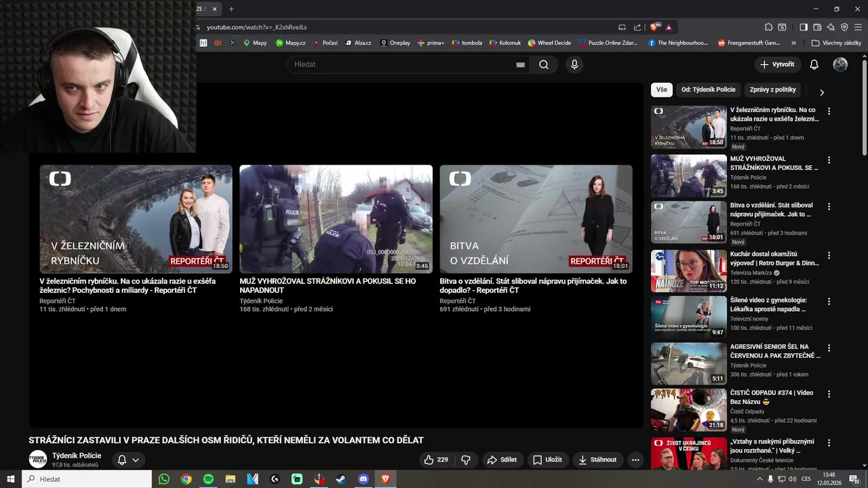Open Google Chrome from the taskbar

[186, 479]
